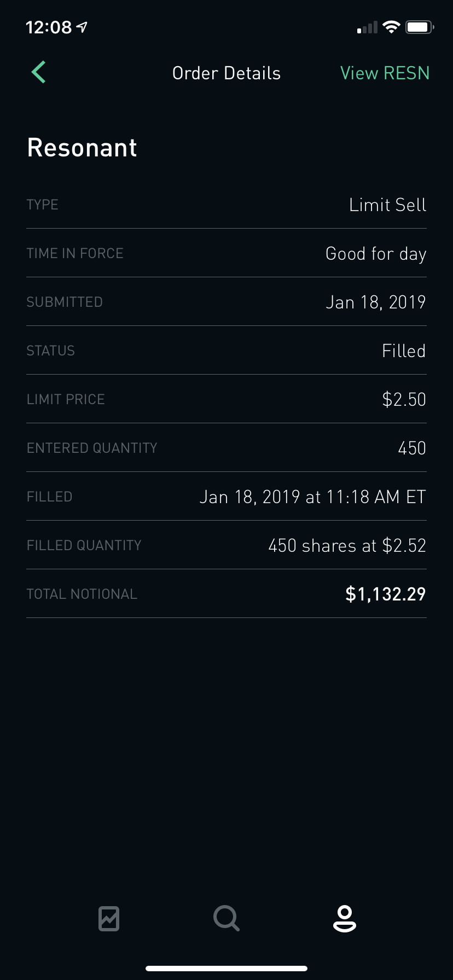Tap the entered quantity 450
Image resolution: width=453 pixels, height=980 pixels.
click(411, 448)
